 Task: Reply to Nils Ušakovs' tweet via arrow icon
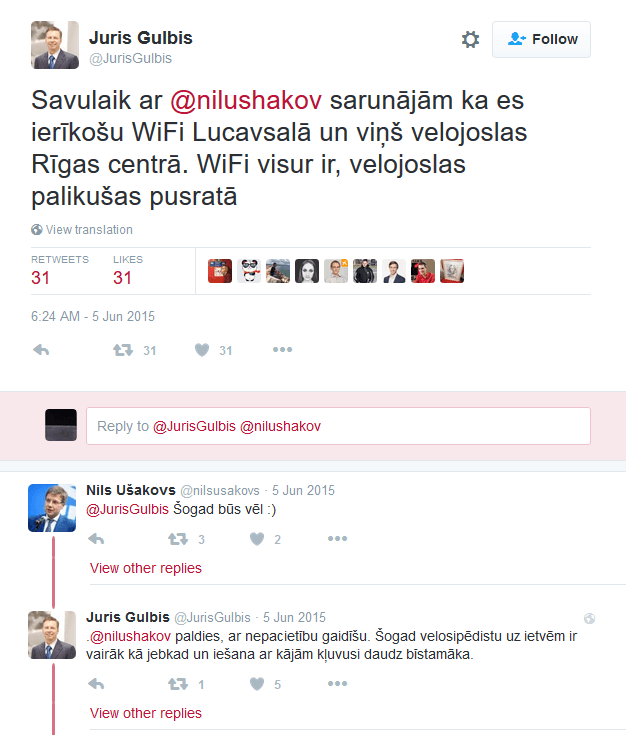click(x=96, y=539)
